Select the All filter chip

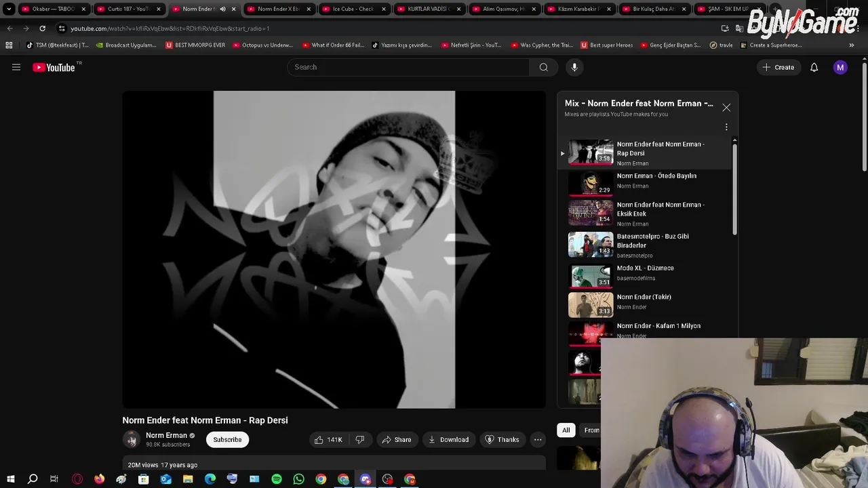click(566, 430)
